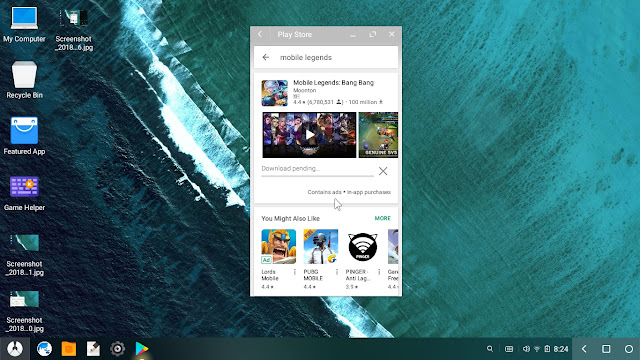Open Lords Mobile overflow menu
640x360 pixels.
(295, 272)
